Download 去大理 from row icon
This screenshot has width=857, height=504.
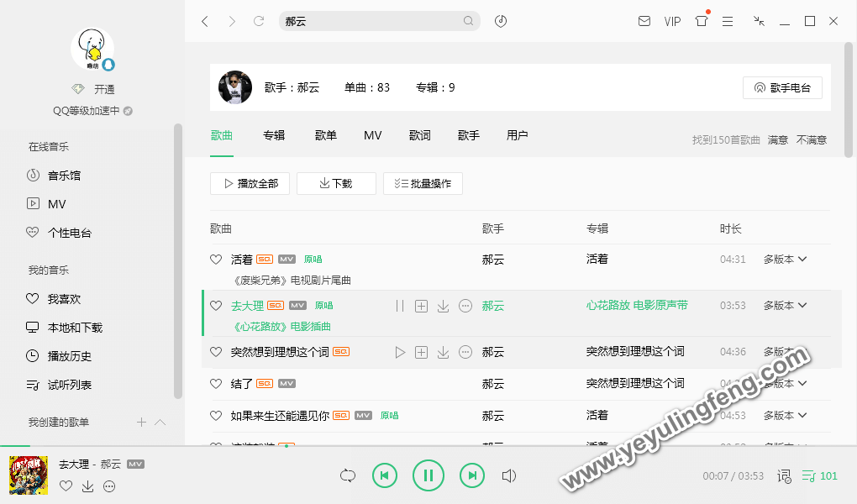[444, 306]
